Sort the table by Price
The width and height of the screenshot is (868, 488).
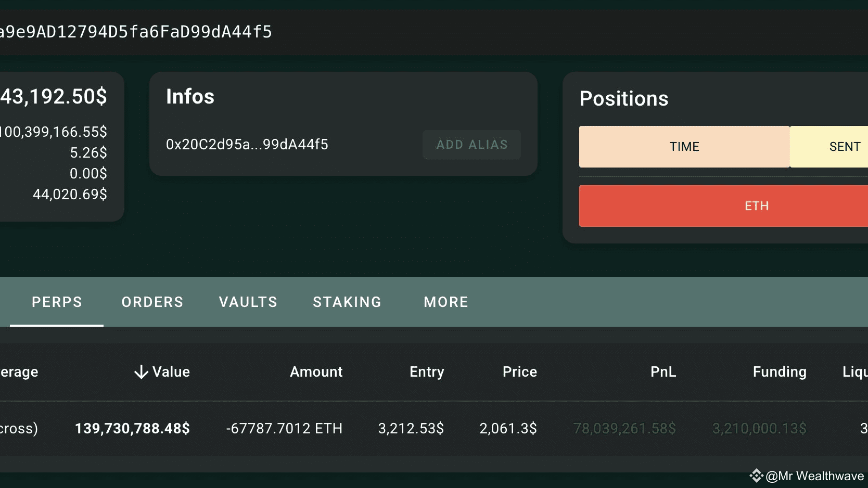point(519,371)
